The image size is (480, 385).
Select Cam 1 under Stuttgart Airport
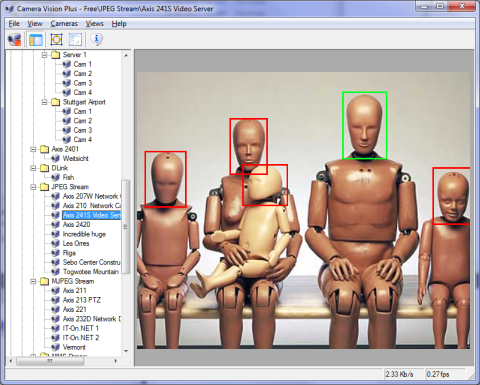[83, 111]
